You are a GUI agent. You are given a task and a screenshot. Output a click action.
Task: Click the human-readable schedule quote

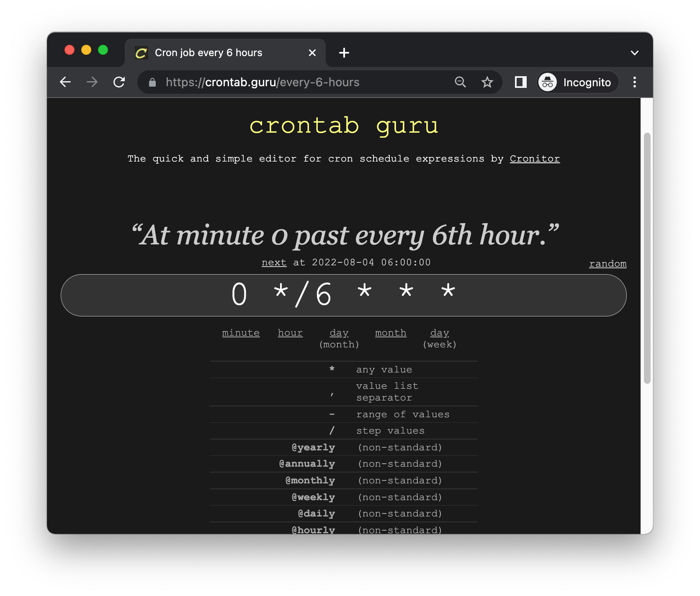point(345,235)
